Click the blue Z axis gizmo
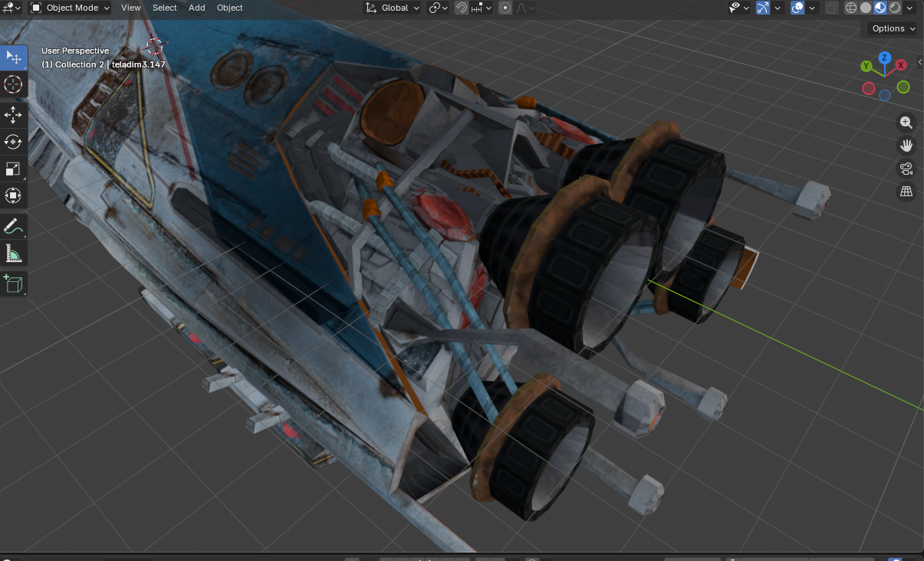 click(x=884, y=57)
